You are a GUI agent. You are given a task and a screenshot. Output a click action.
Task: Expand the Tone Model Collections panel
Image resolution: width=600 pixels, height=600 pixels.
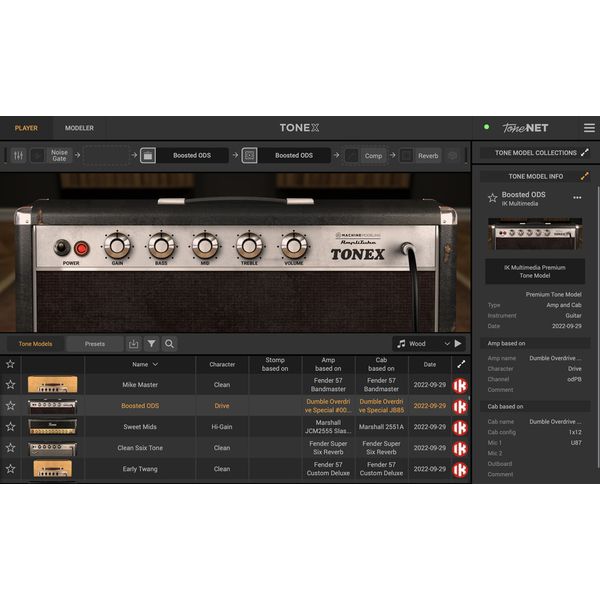tap(585, 153)
